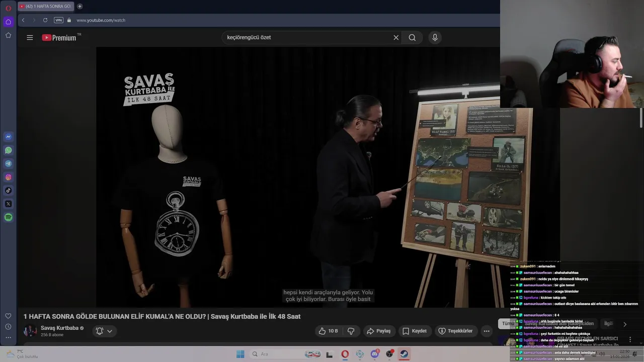The height and width of the screenshot is (362, 644).
Task: Go forward with the browser arrow
Action: coord(34,20)
